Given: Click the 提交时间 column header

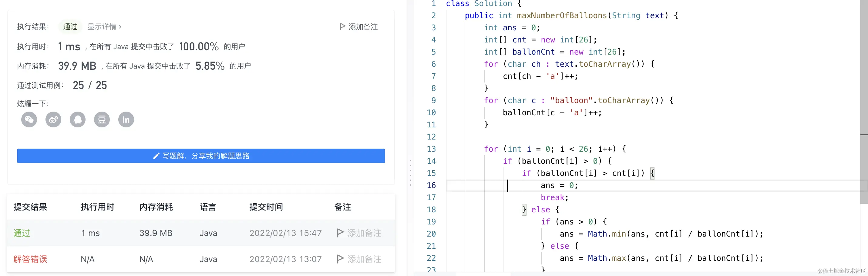Looking at the screenshot, I should click(266, 207).
